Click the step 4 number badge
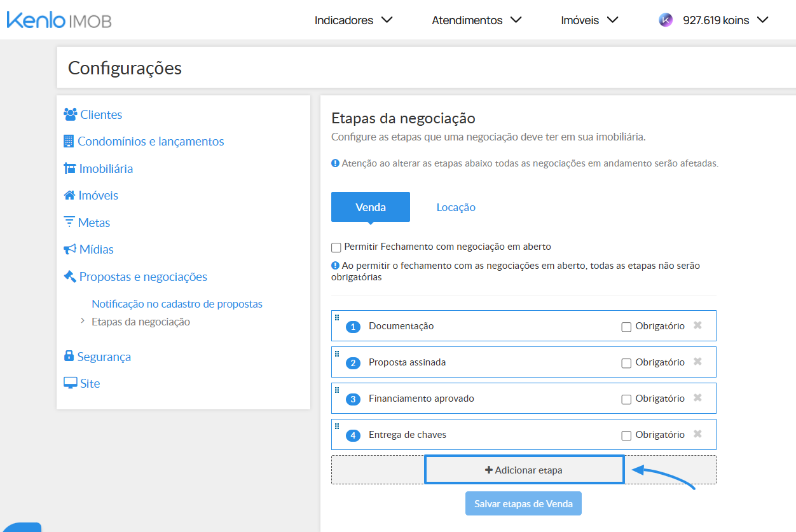The width and height of the screenshot is (796, 532). 353,435
